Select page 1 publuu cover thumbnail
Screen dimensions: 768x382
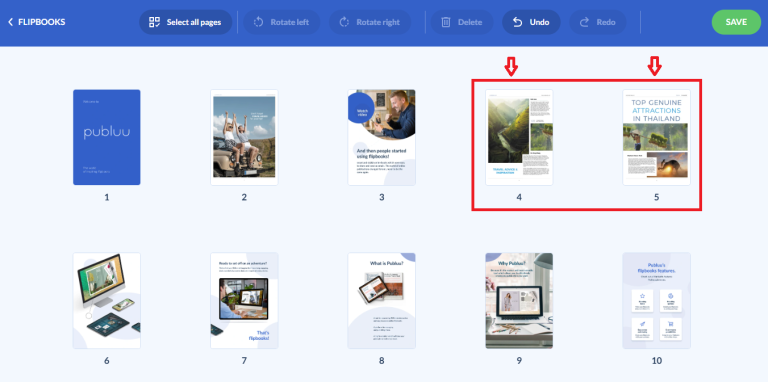(107, 137)
